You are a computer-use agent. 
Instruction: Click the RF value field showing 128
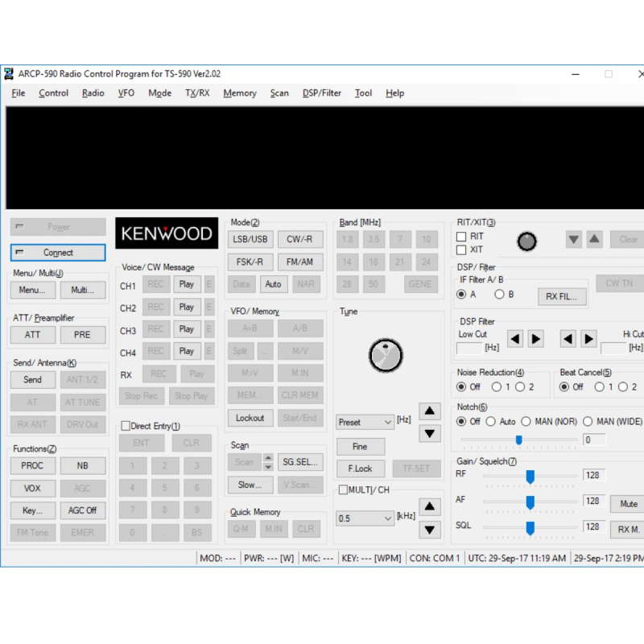tap(594, 475)
